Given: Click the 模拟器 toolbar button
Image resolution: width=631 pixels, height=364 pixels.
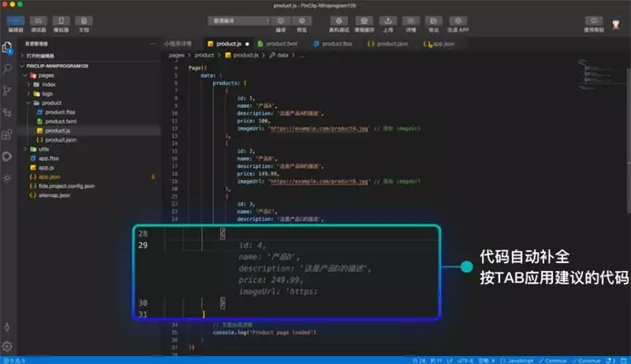Looking at the screenshot, I should point(62,24).
